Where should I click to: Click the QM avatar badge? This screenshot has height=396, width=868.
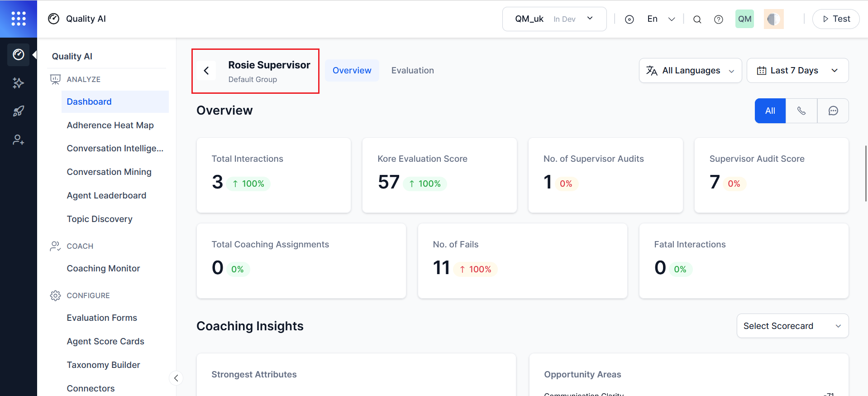tap(744, 19)
